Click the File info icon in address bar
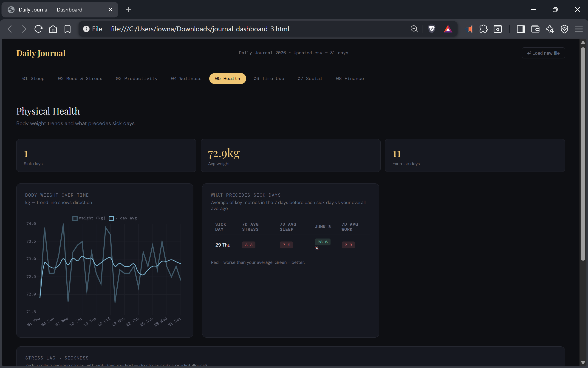 point(86,29)
